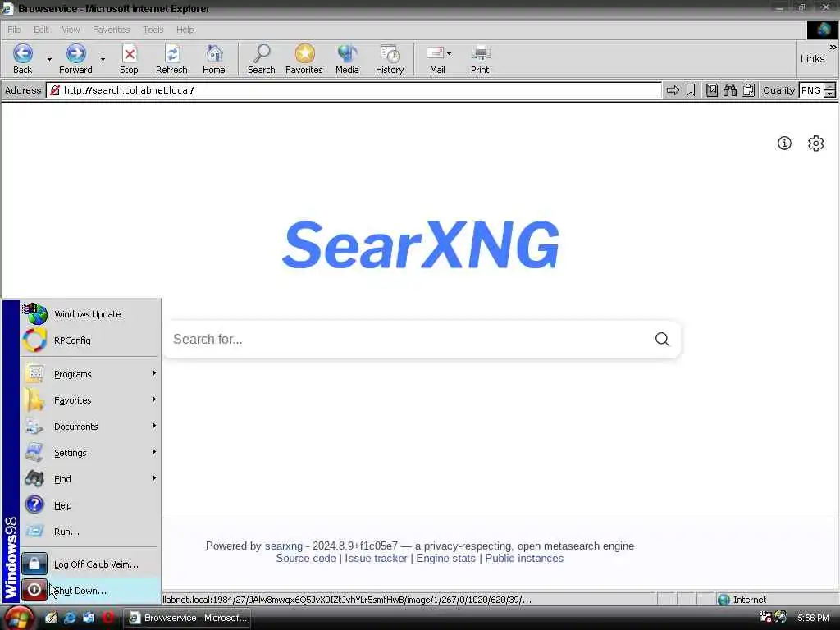This screenshot has height=630, width=840.
Task: Follow the searxng link in footer
Action: [x=283, y=546]
